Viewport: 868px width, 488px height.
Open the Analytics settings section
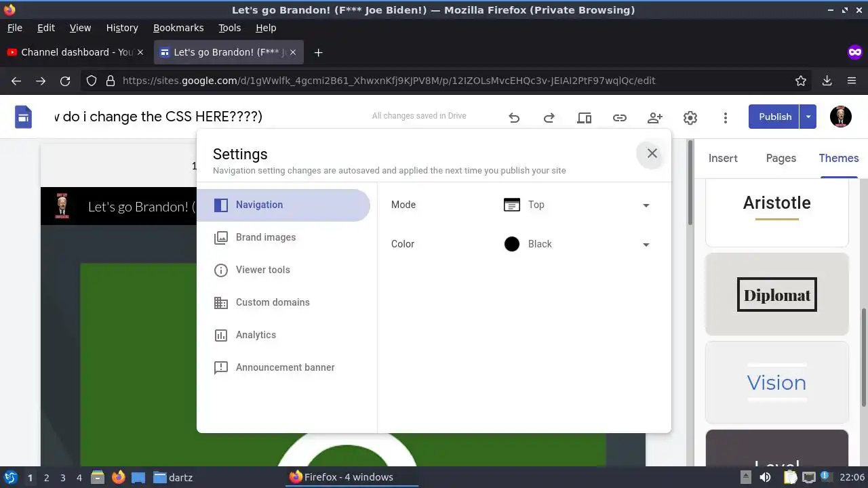point(283,335)
